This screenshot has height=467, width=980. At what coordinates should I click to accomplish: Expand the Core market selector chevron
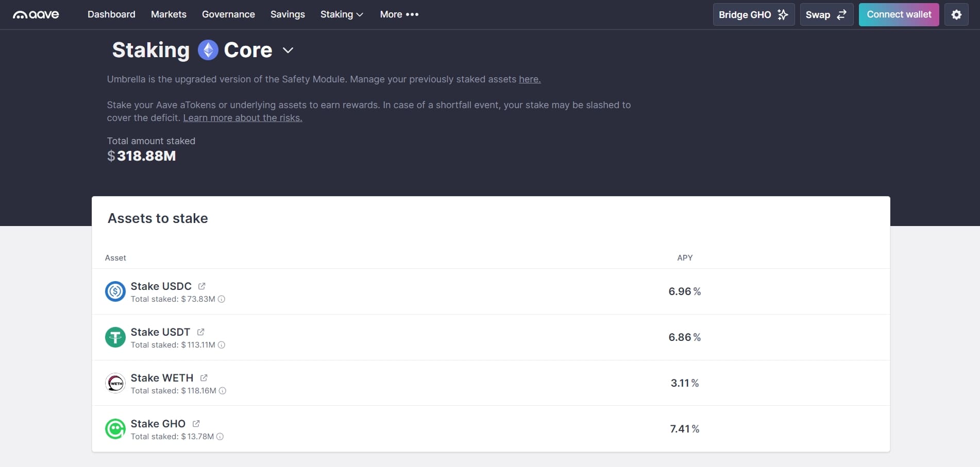288,50
